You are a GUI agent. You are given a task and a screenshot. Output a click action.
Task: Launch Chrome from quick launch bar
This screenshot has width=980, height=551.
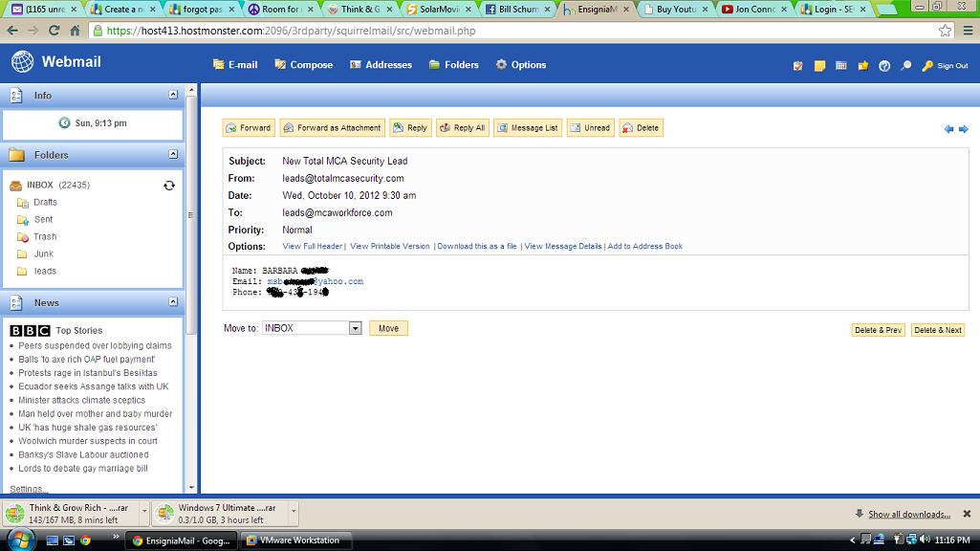pyautogui.click(x=86, y=540)
